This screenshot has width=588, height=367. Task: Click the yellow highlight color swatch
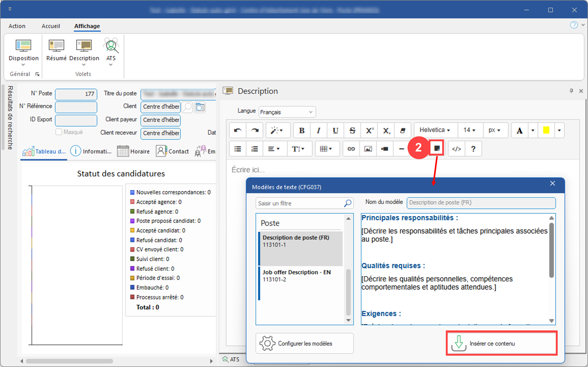click(546, 130)
